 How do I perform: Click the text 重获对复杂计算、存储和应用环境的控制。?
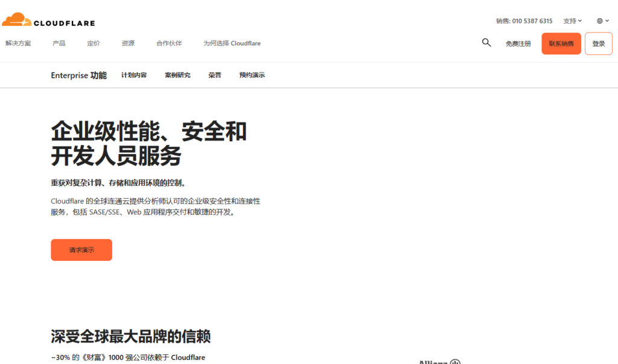118,183
